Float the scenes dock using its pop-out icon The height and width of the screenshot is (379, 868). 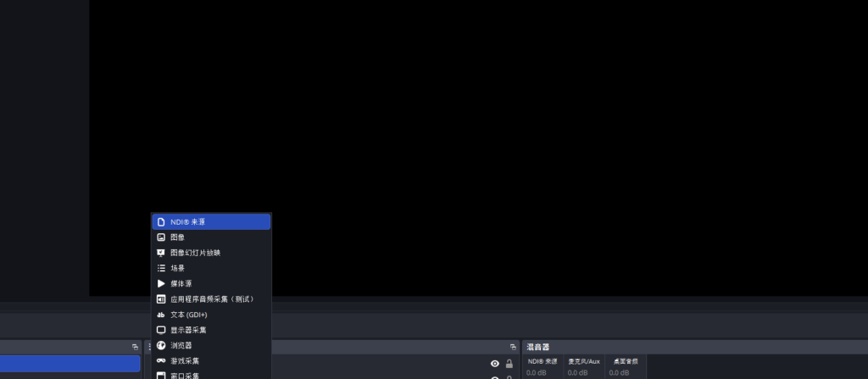click(135, 347)
